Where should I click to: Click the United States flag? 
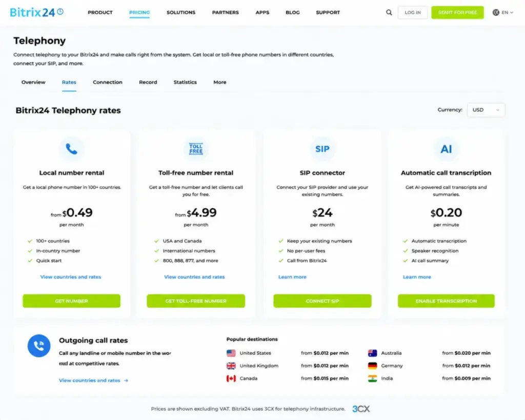coord(231,353)
